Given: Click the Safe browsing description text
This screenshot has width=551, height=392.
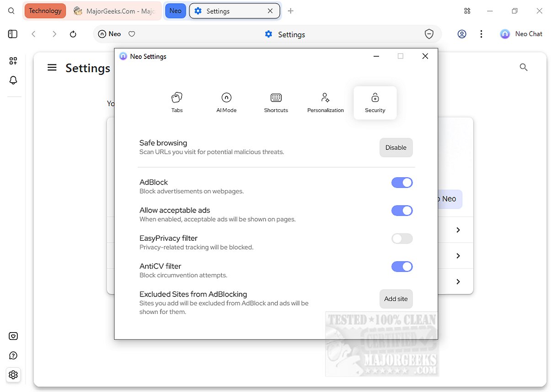Looking at the screenshot, I should click(x=212, y=152).
